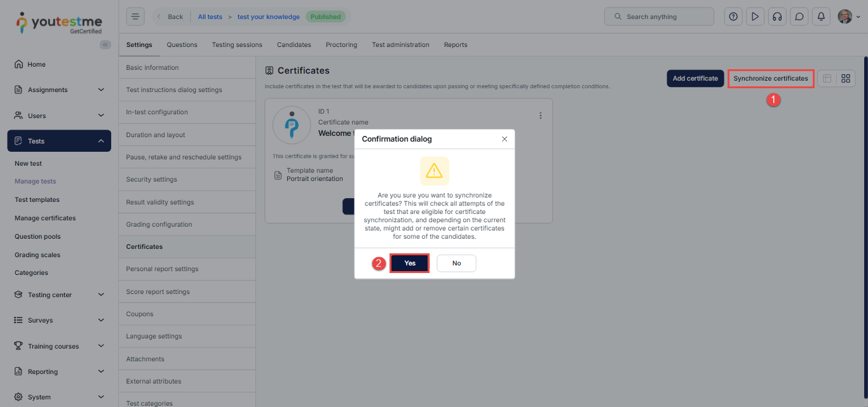This screenshot has width=868, height=407.
Task: Open help question mark icon
Action: (x=733, y=17)
